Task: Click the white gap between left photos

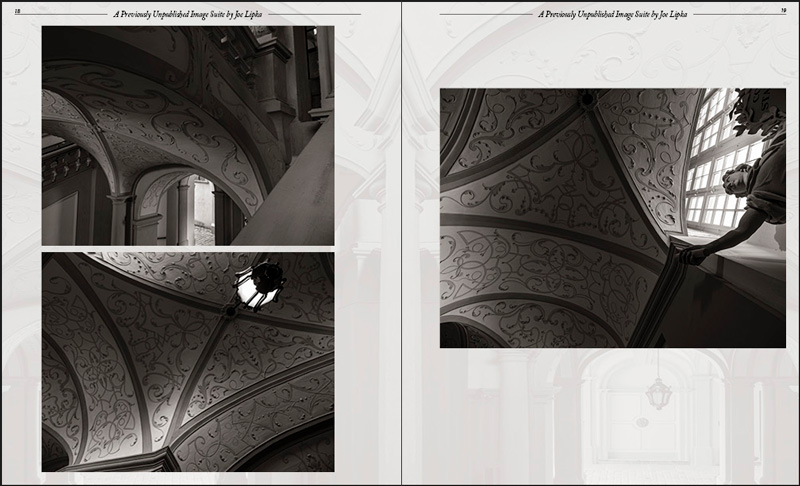Action: tap(187, 249)
